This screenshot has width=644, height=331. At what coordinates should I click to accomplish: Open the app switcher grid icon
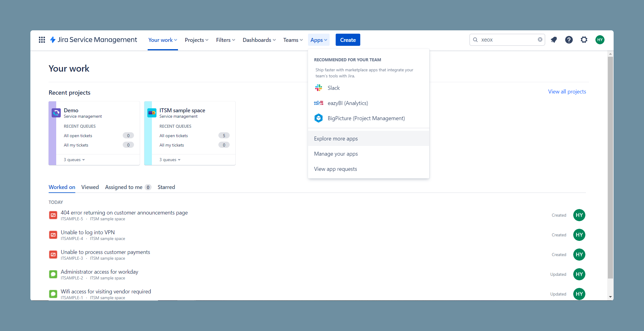point(42,40)
